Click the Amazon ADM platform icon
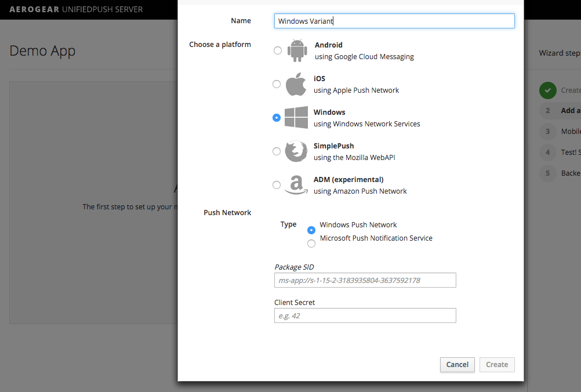This screenshot has height=392, width=581. pyautogui.click(x=296, y=184)
